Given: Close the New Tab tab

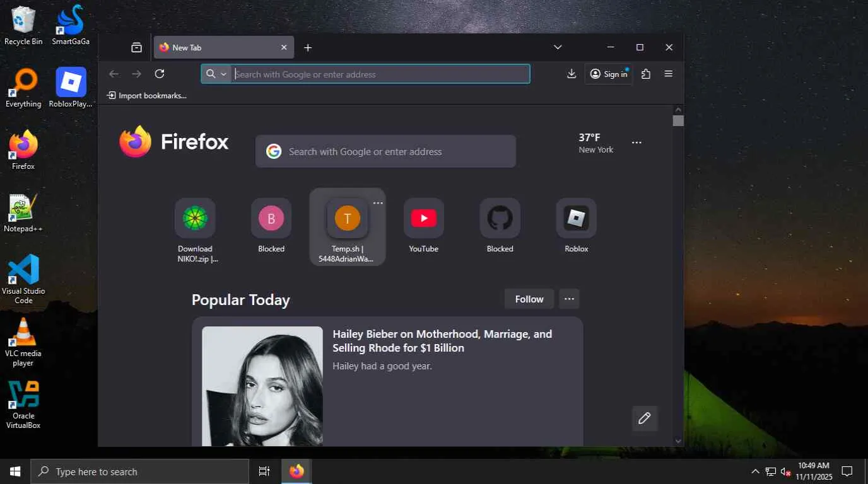Looking at the screenshot, I should 284,47.
